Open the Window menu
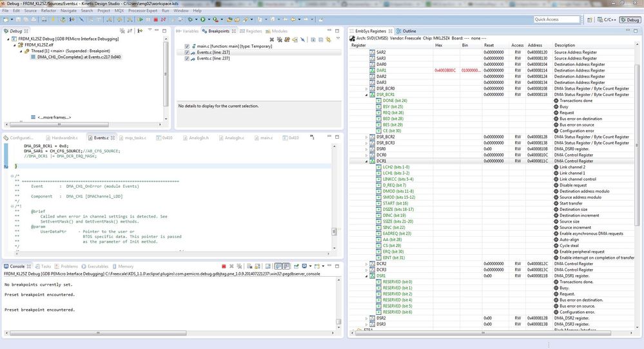This screenshot has height=349, width=644. [x=181, y=11]
